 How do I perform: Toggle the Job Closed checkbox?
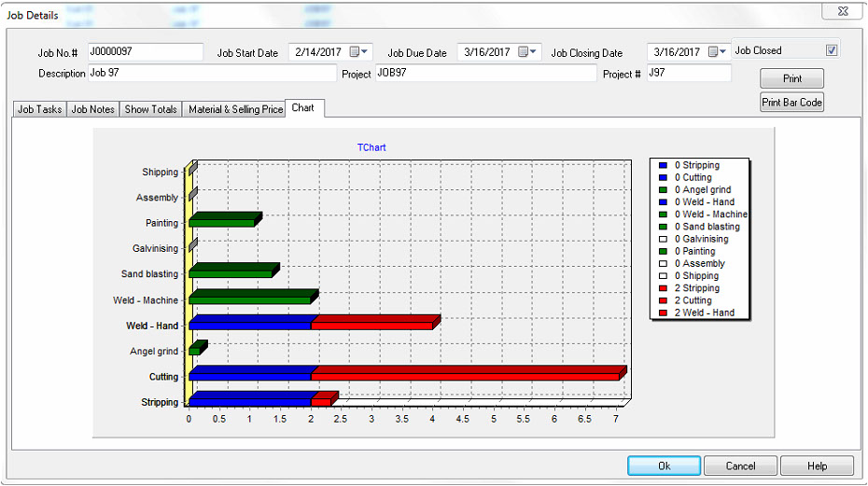pos(832,50)
